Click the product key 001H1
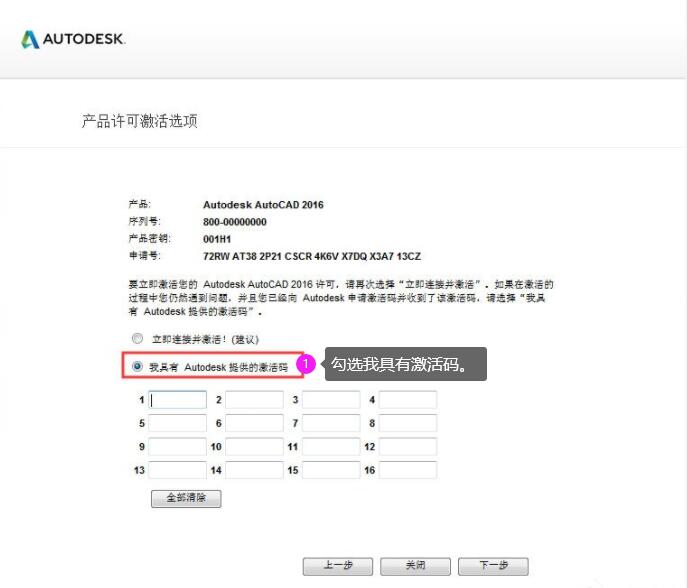 pos(217,239)
